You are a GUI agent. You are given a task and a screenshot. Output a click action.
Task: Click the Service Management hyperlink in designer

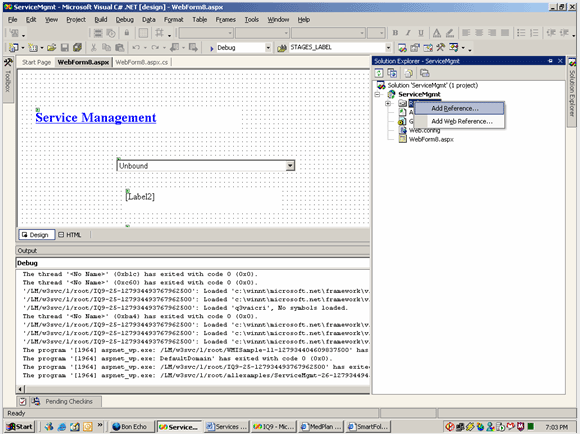coord(96,118)
